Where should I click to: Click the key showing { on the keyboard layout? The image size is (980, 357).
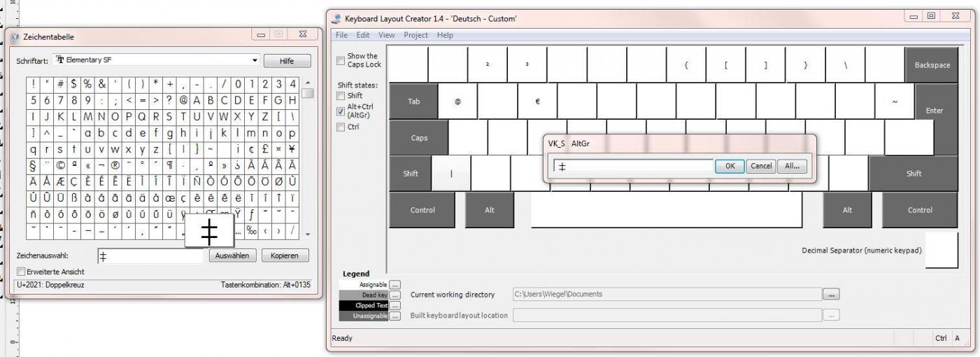pyautogui.click(x=686, y=64)
